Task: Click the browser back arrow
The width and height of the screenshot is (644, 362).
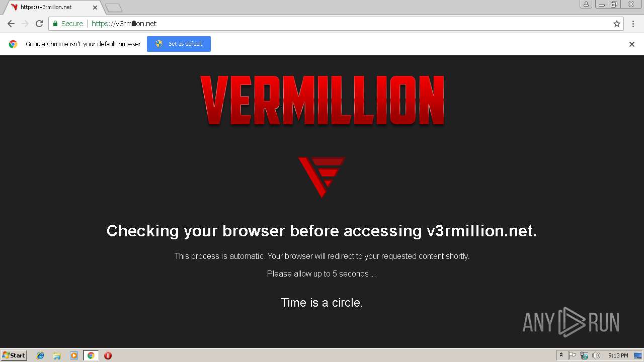Action: tap(11, 24)
